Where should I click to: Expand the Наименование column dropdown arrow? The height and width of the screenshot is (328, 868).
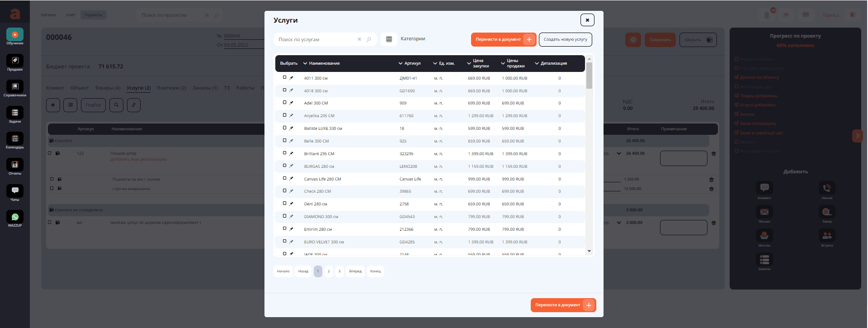(x=305, y=63)
